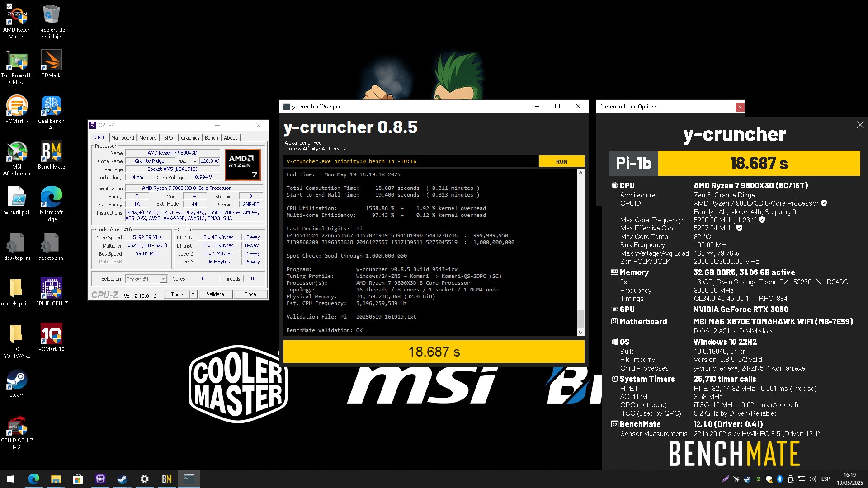Open the BenchMate desktop shortcut

point(51,155)
